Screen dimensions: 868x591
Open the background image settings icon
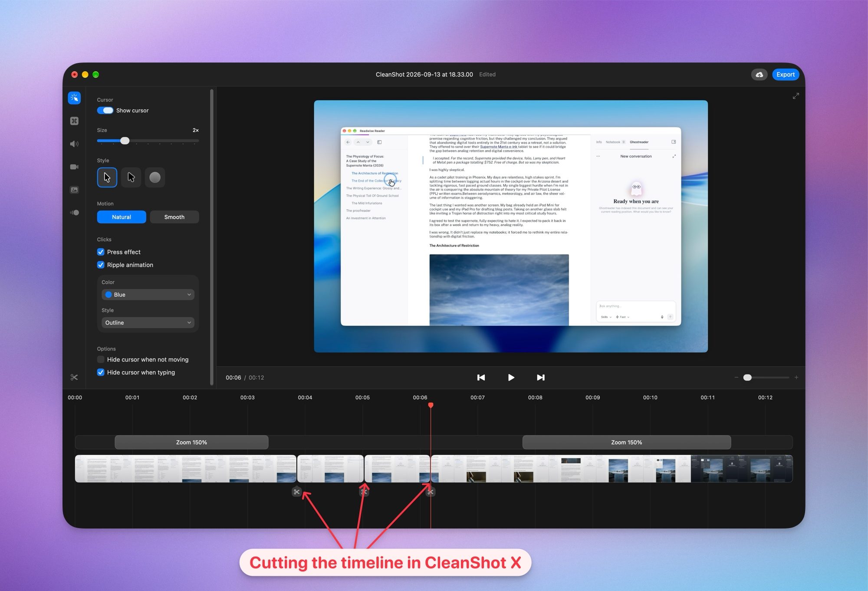click(74, 190)
